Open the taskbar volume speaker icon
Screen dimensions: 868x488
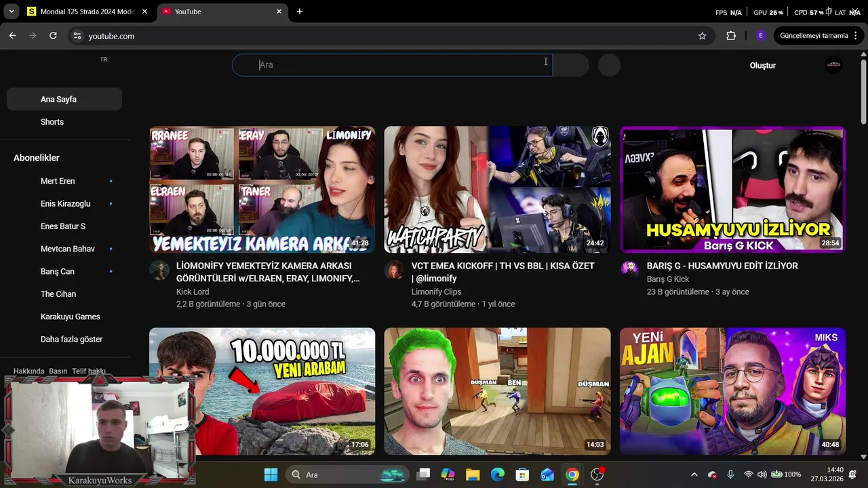coord(762,474)
